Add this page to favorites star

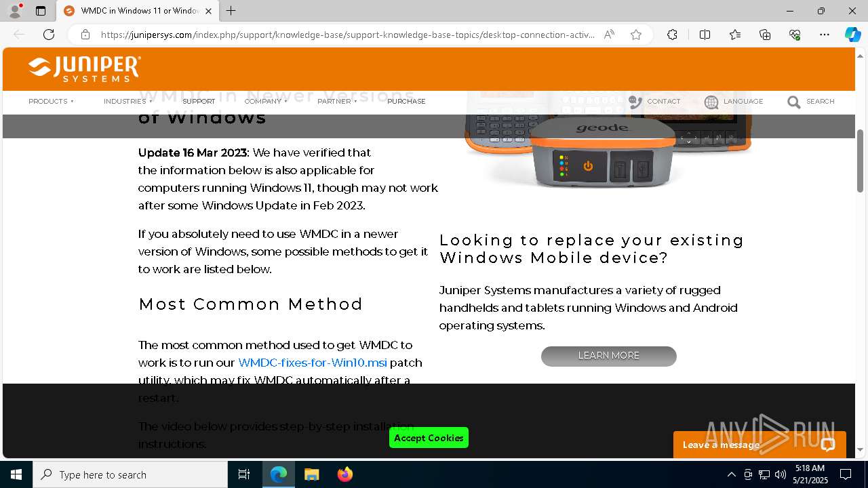click(635, 35)
